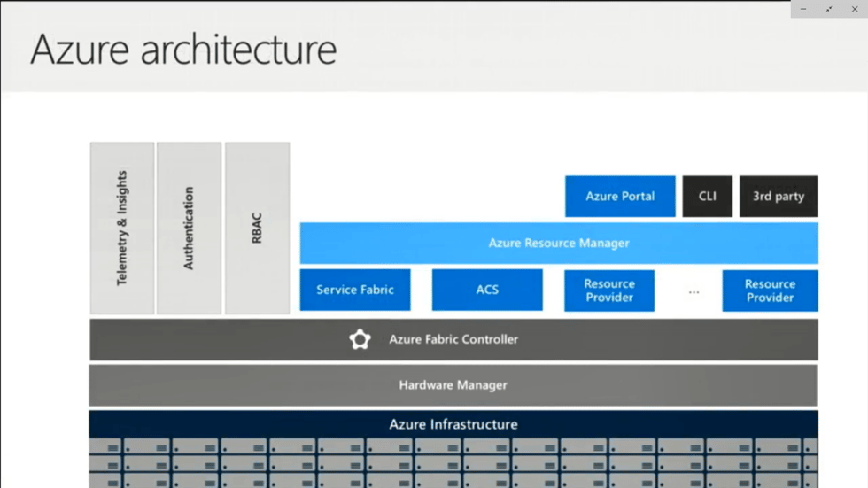Close the presentation window
This screenshot has width=868, height=488.
[855, 9]
